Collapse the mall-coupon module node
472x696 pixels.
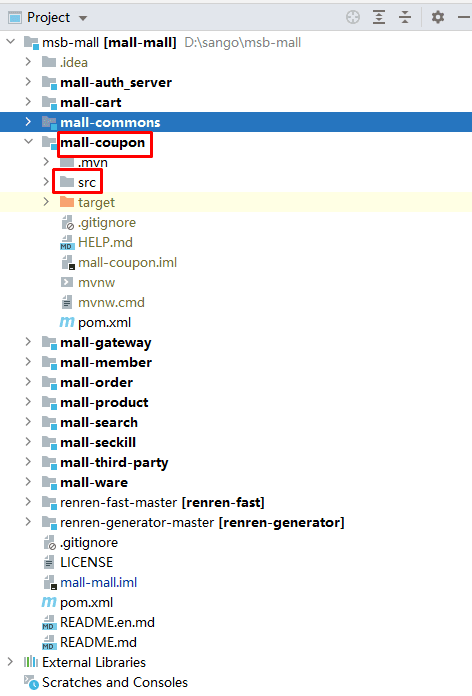29,142
